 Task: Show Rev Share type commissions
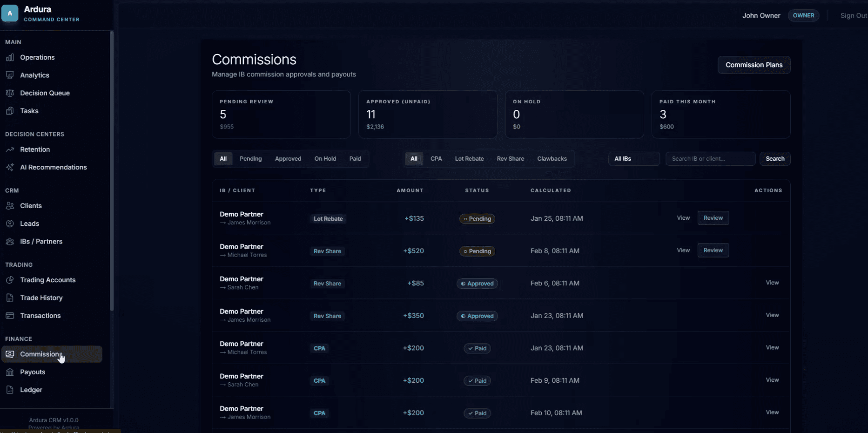(x=511, y=159)
